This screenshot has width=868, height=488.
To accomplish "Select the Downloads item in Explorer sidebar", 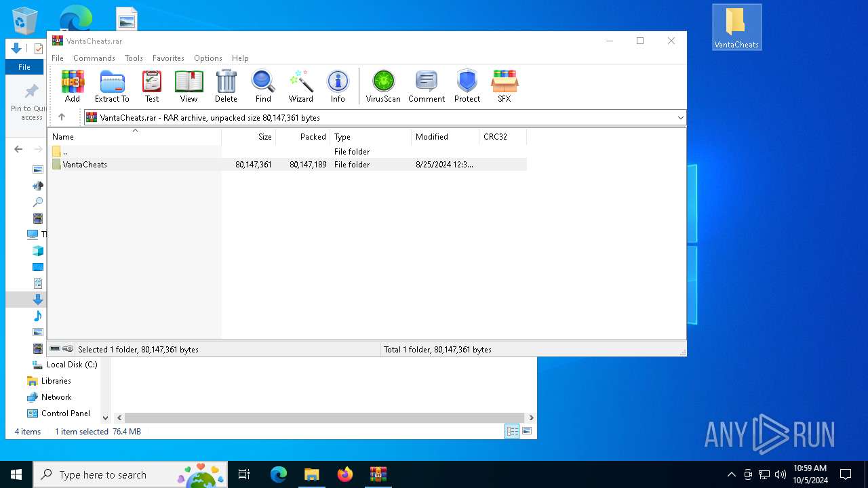I will 38,300.
